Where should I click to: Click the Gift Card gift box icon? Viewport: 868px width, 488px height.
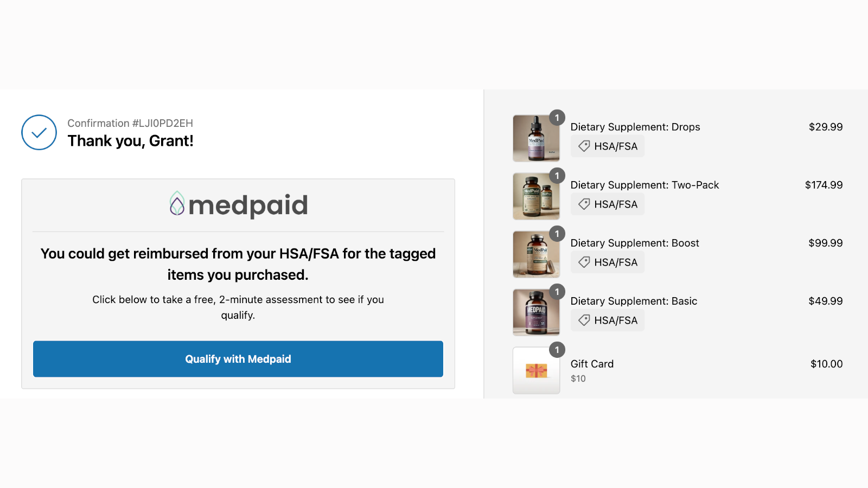(x=536, y=371)
